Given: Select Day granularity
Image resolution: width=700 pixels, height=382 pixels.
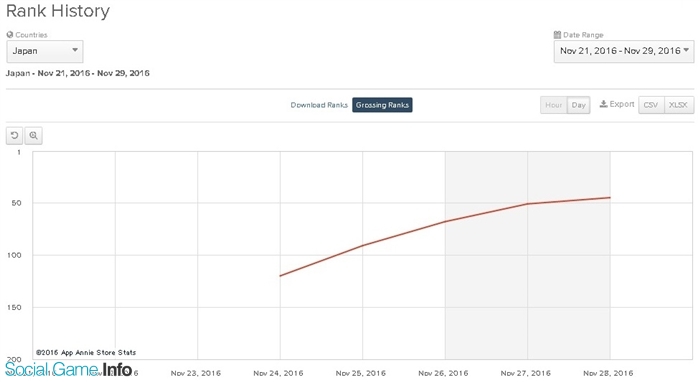Looking at the screenshot, I should 579,105.
